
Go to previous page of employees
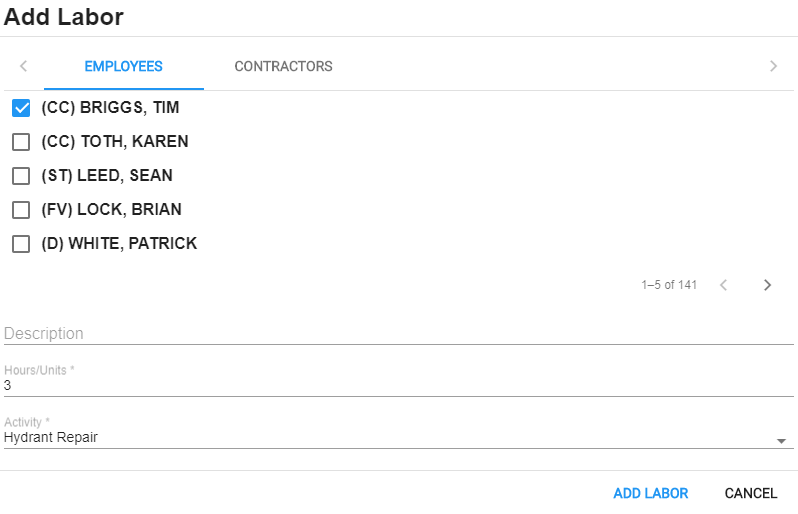[723, 285]
